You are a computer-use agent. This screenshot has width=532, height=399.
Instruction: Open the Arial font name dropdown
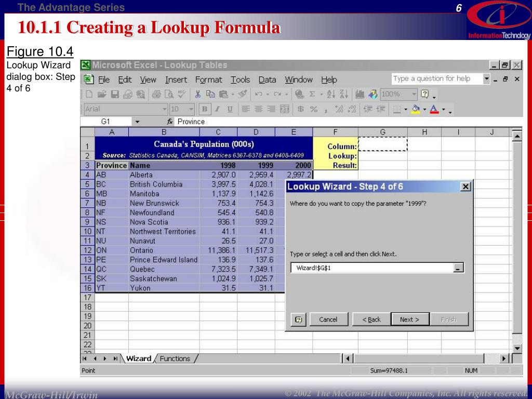click(165, 109)
